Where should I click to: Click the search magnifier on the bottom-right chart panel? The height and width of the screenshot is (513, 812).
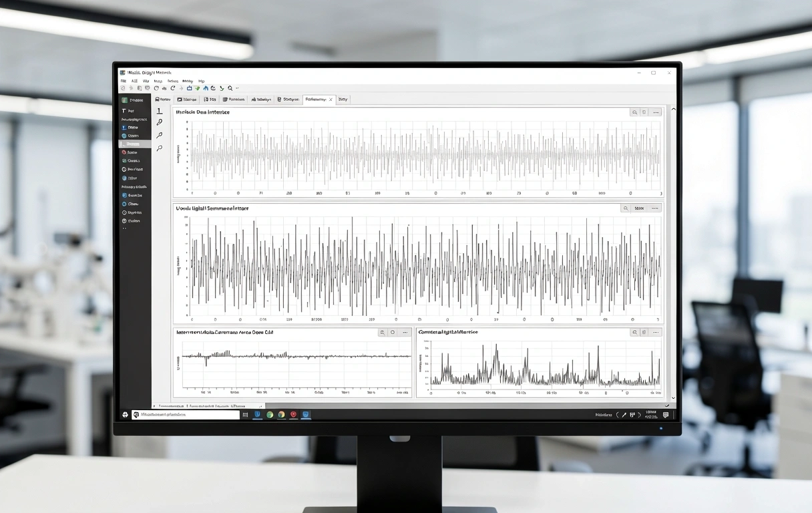(634, 332)
